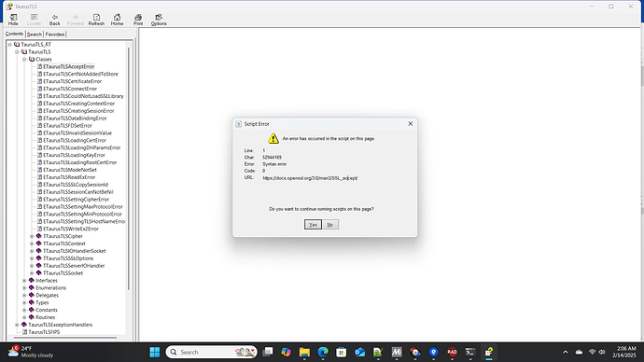This screenshot has height=362, width=644.
Task: Open the Windows Start menu
Action: pos(155,352)
